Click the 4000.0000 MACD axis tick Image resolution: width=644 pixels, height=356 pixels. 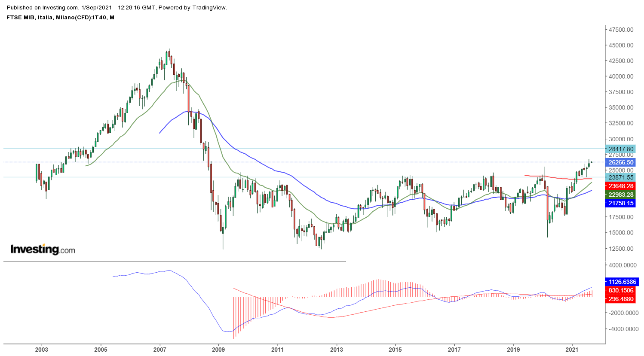(x=623, y=265)
